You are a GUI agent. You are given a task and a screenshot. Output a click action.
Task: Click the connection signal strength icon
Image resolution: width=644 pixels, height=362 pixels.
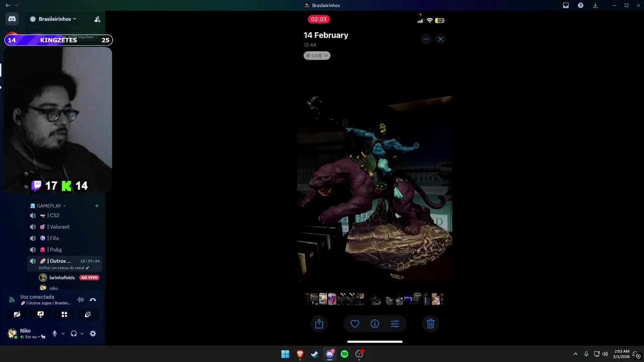[x=12, y=300]
